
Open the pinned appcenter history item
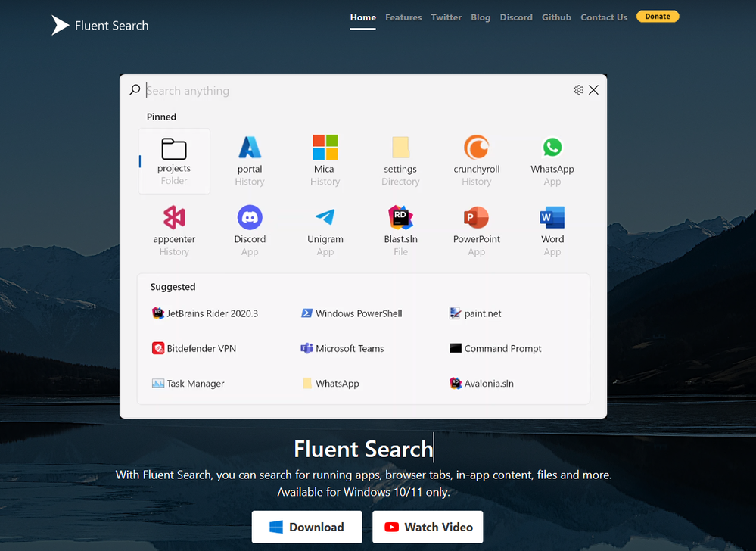pyautogui.click(x=174, y=231)
